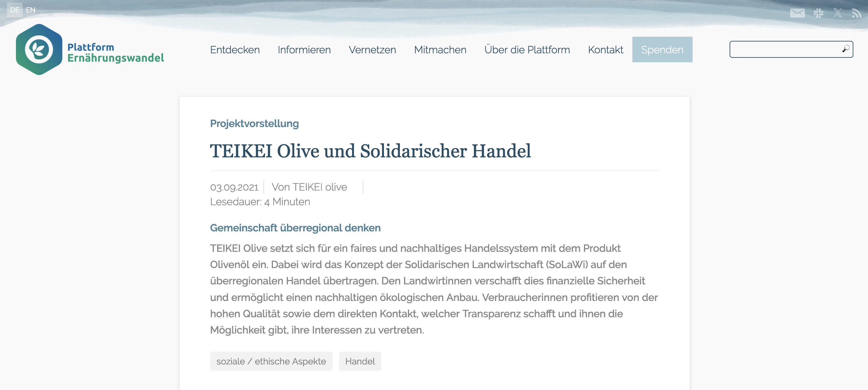Open the Informieren menu

tap(304, 49)
